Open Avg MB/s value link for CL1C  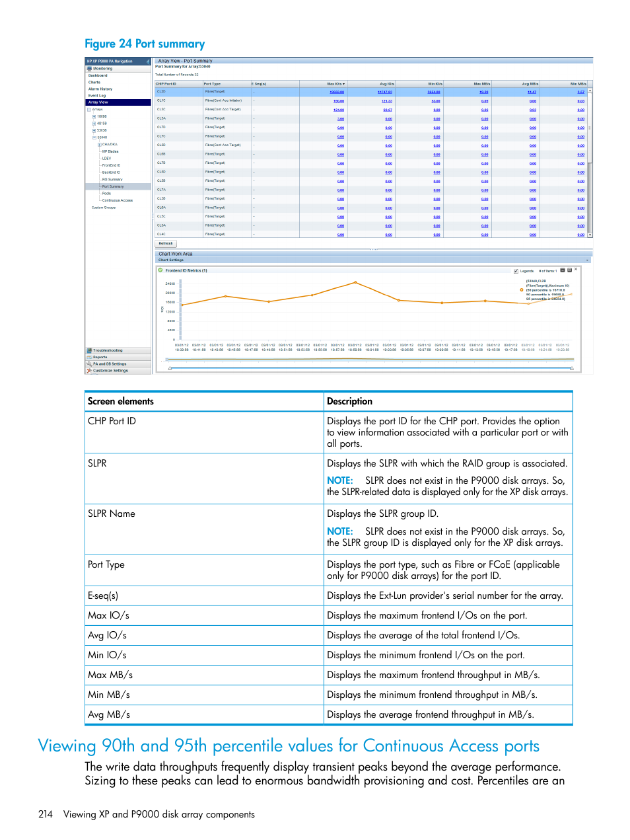coord(533,101)
